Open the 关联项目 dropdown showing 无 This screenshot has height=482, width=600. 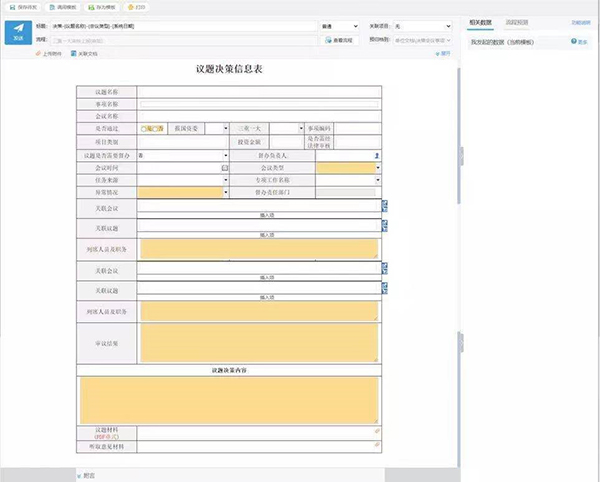[x=423, y=26]
